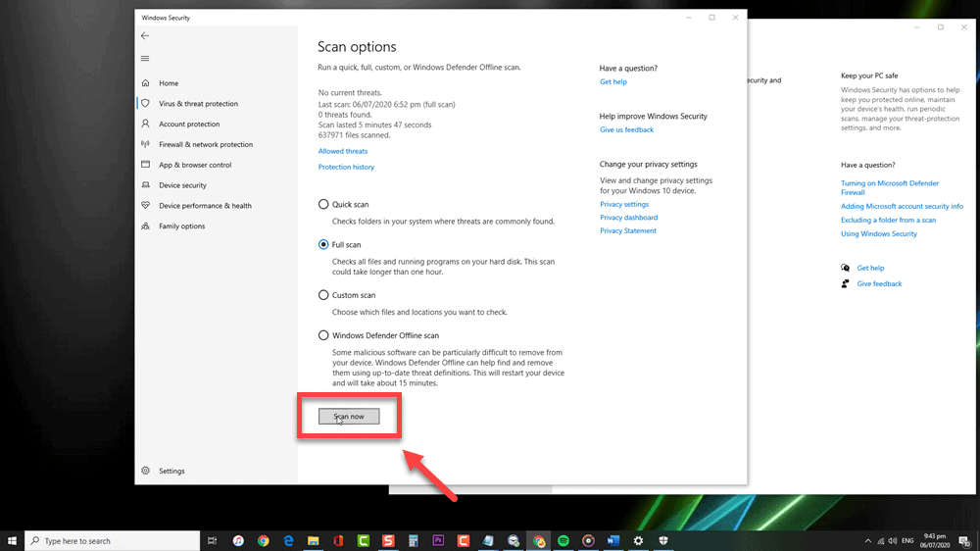
Task: Click the person icon beside Account protection
Action: click(146, 124)
